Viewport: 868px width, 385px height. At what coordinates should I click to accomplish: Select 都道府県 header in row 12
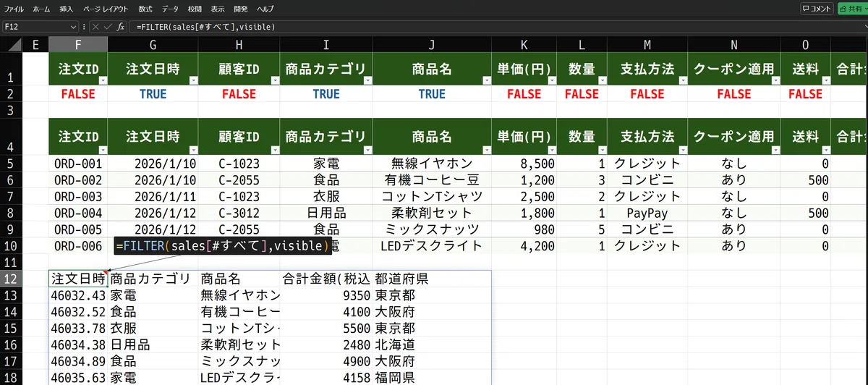[x=432, y=279]
